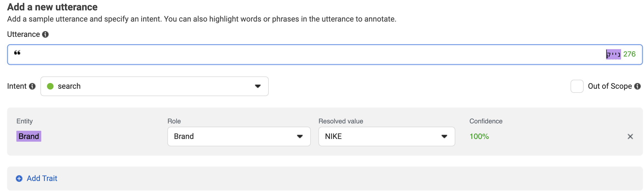Click the Out of Scope info icon
This screenshot has height=196, width=644.
point(637,86)
